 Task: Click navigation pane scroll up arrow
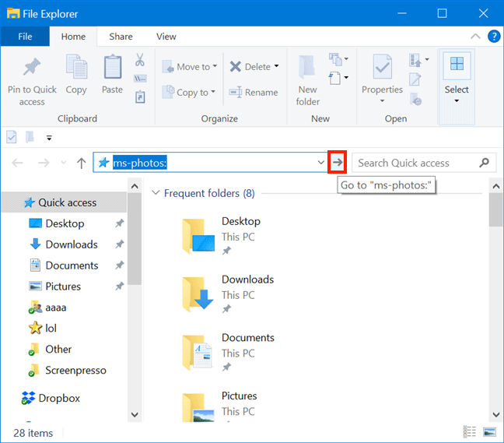click(x=135, y=186)
